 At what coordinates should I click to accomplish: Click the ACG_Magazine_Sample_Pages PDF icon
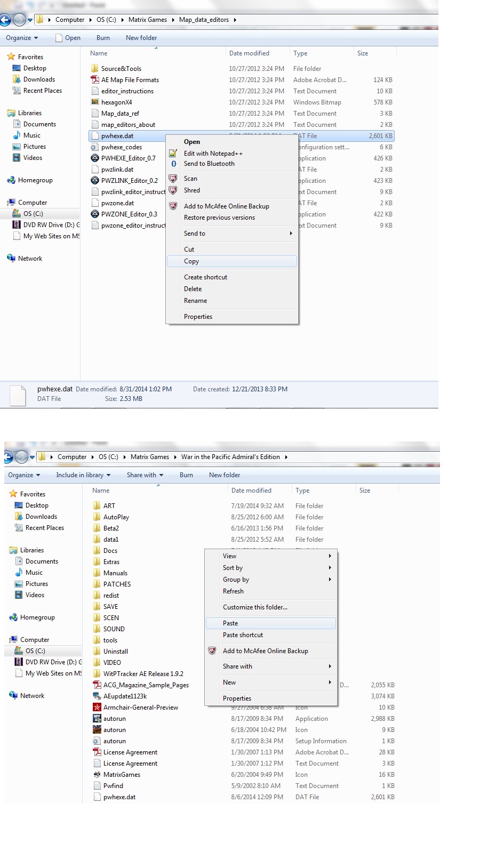tap(97, 685)
